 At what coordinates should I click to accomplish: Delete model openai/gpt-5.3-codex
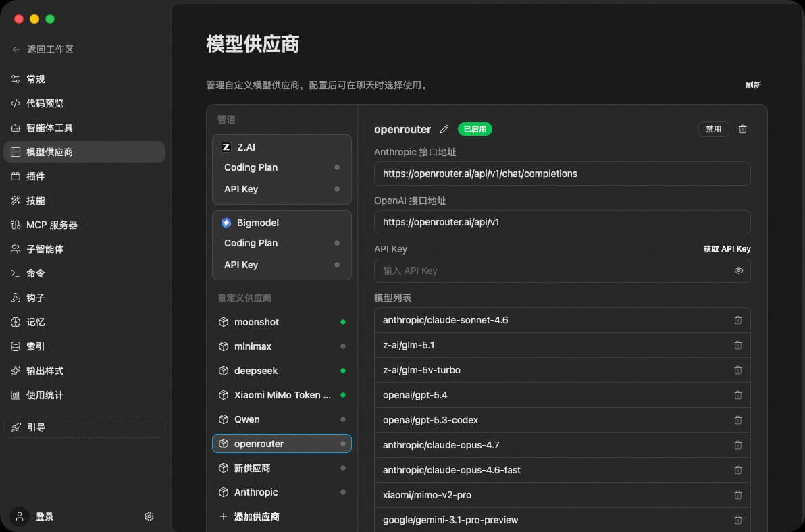pyautogui.click(x=737, y=420)
